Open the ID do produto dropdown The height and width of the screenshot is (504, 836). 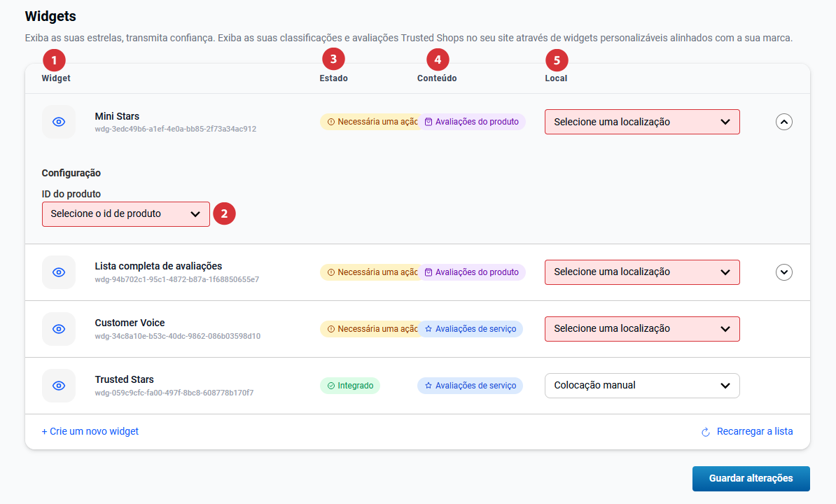coord(126,214)
